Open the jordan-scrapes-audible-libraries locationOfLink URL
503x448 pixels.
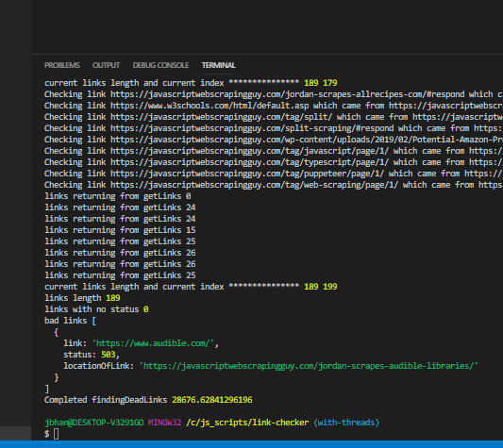click(309, 366)
